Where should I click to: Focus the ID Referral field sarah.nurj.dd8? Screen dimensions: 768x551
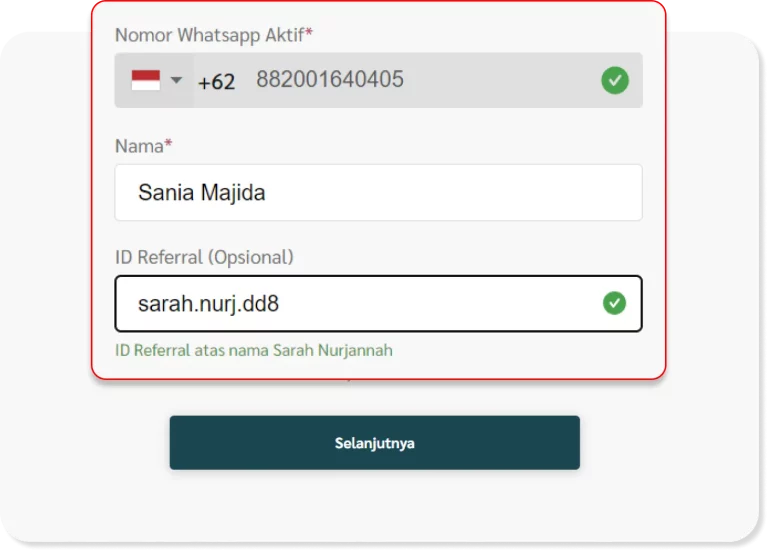pos(378,304)
